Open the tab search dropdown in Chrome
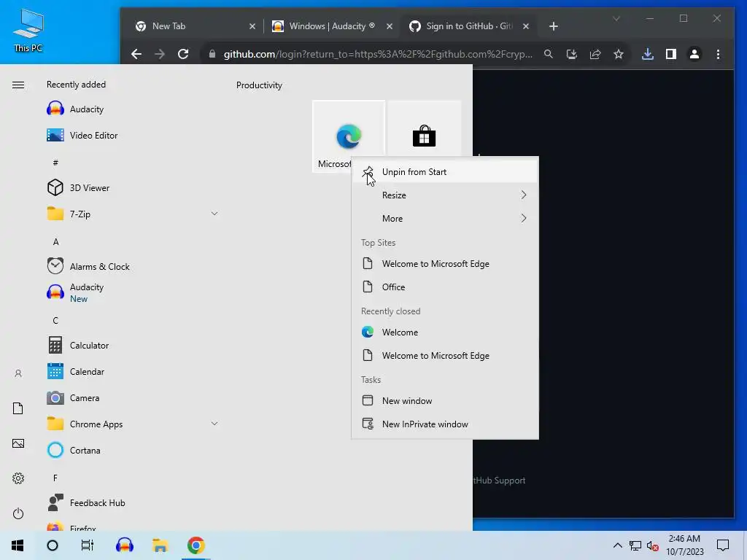Image resolution: width=747 pixels, height=560 pixels. (616, 18)
